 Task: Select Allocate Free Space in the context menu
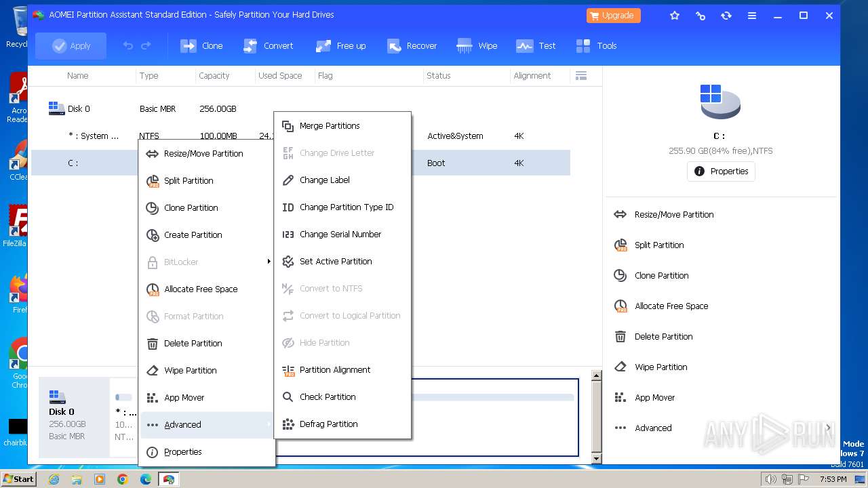pos(207,289)
